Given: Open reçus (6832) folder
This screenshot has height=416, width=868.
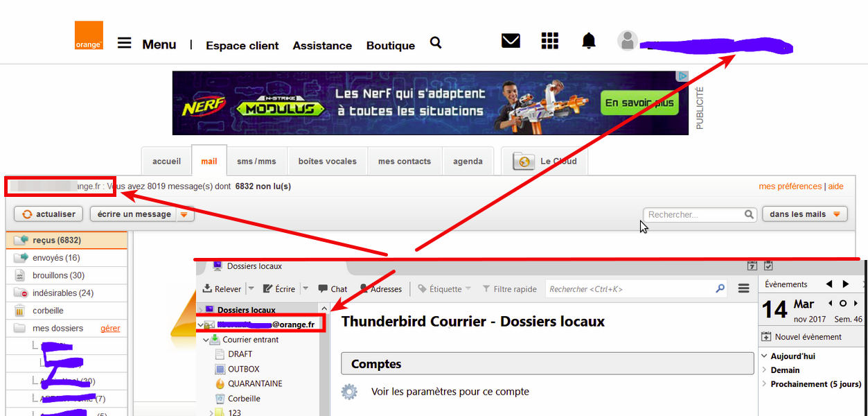Looking at the screenshot, I should click(x=67, y=241).
